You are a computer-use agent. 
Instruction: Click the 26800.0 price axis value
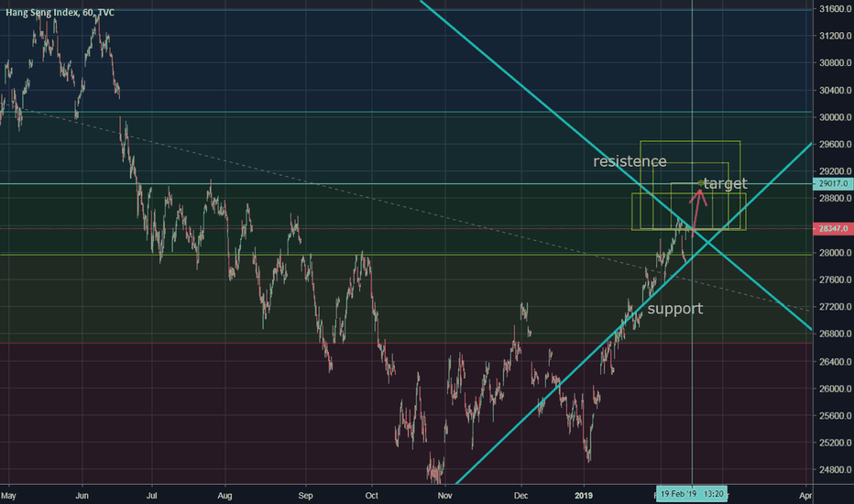point(835,334)
